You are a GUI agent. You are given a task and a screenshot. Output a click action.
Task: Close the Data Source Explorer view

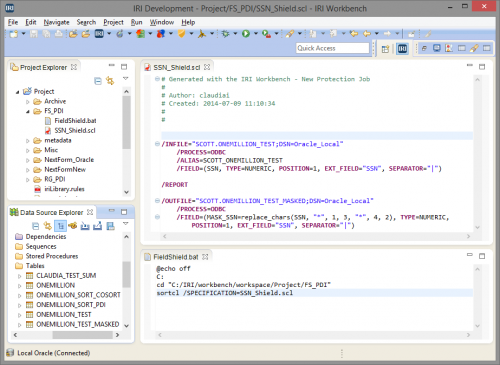(90, 212)
